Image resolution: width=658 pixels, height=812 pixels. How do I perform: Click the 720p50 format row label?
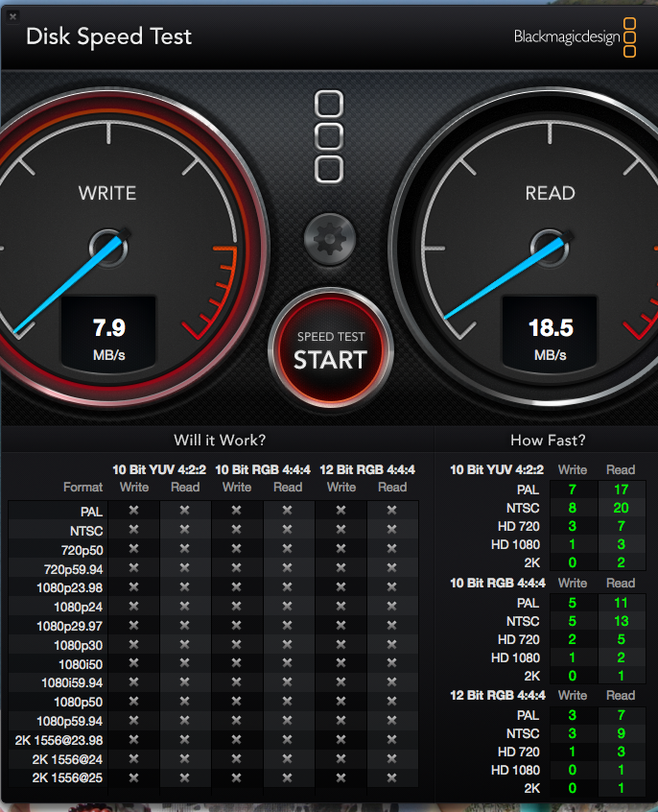(x=83, y=549)
